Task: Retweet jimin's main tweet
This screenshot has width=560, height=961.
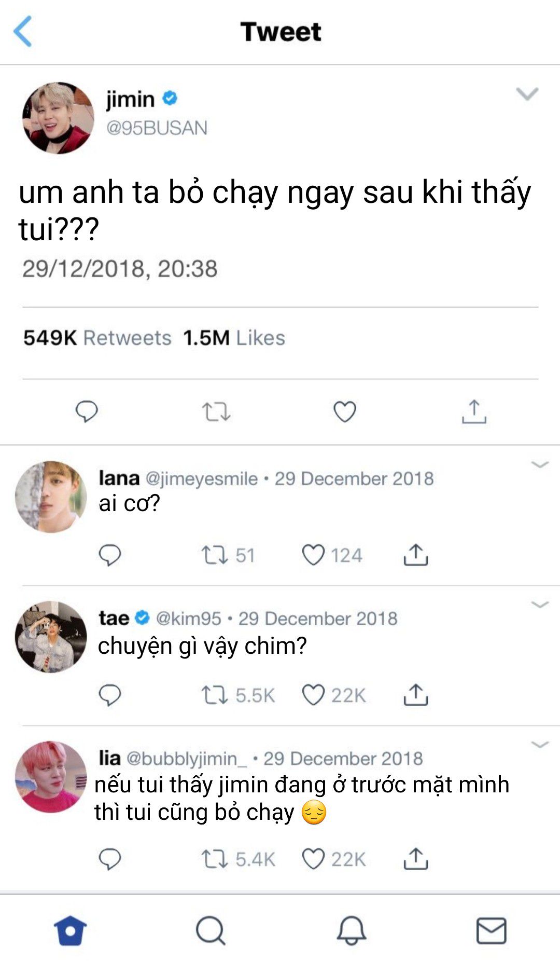Action: (216, 412)
